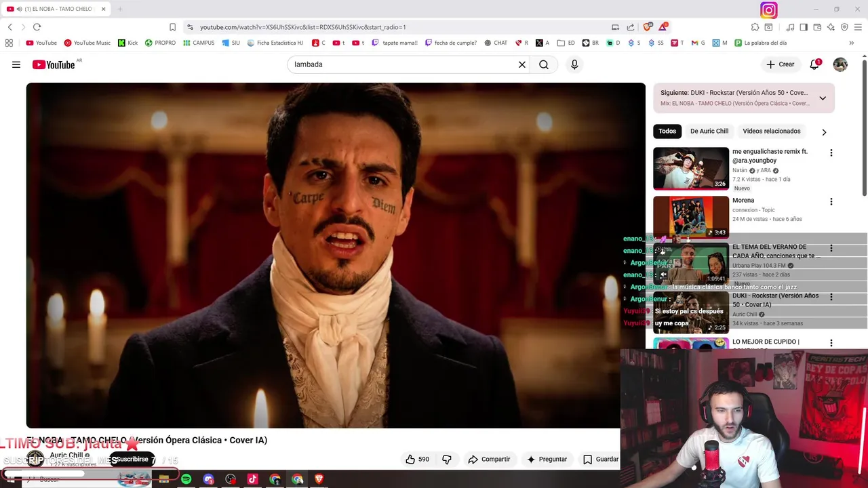Open Brave VPN shield icon

pos(844,27)
